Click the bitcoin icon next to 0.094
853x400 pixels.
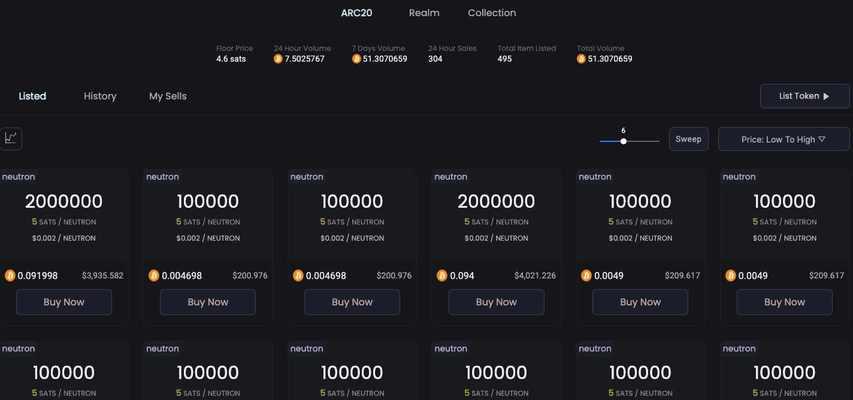pos(442,275)
